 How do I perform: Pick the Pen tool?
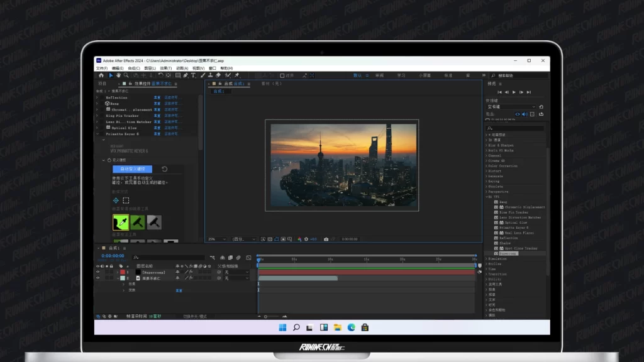pos(186,75)
